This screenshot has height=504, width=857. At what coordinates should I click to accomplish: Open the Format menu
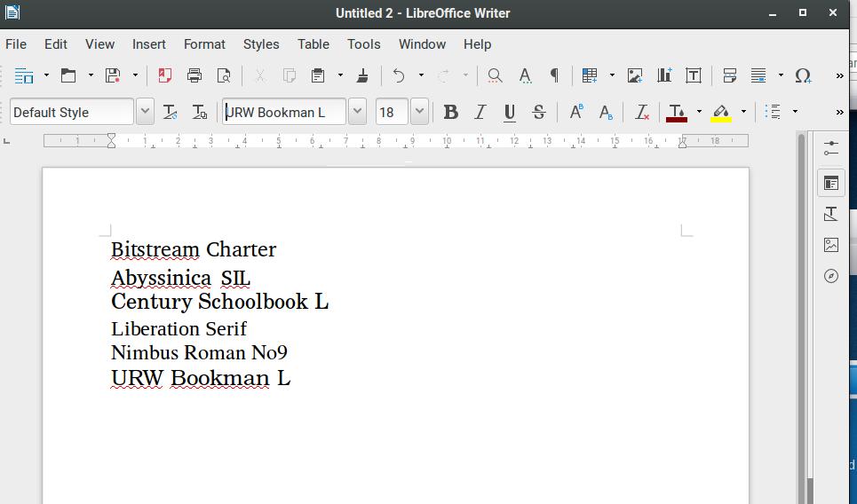204,44
